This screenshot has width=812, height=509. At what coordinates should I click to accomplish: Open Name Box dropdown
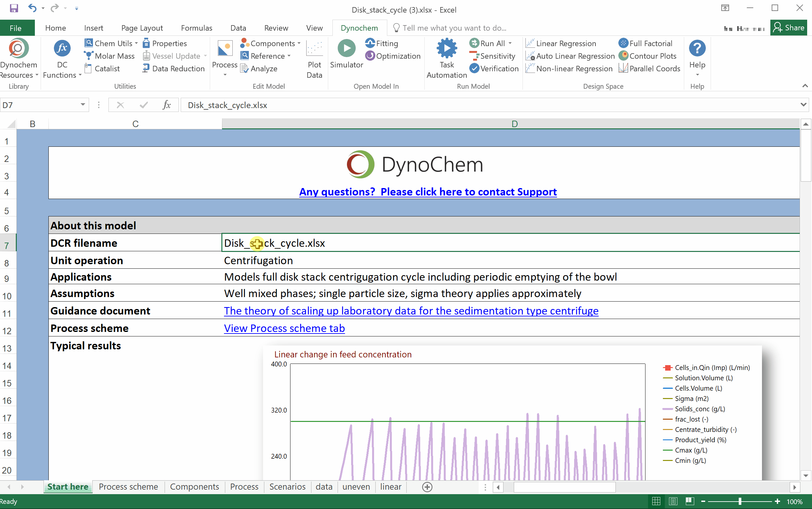[83, 105]
